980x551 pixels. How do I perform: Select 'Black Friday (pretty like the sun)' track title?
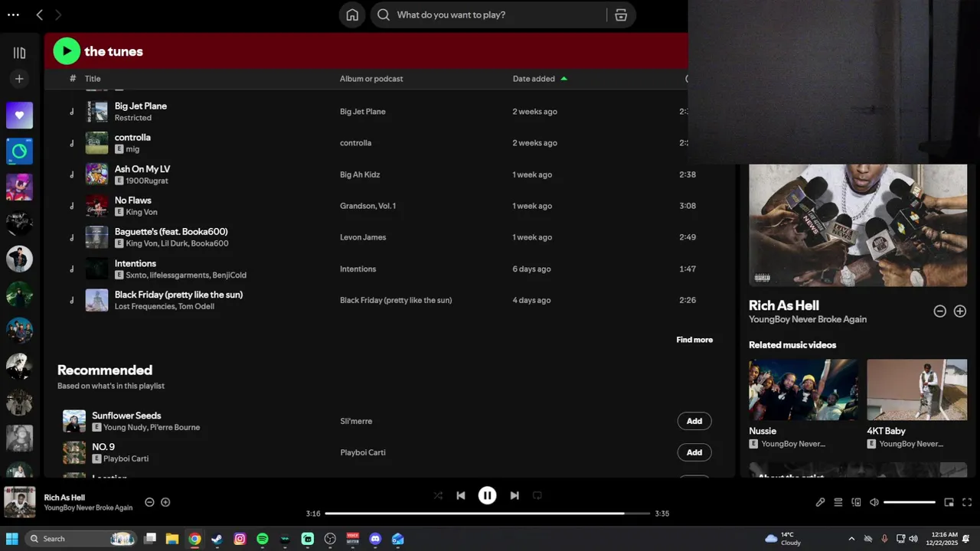tap(178, 295)
